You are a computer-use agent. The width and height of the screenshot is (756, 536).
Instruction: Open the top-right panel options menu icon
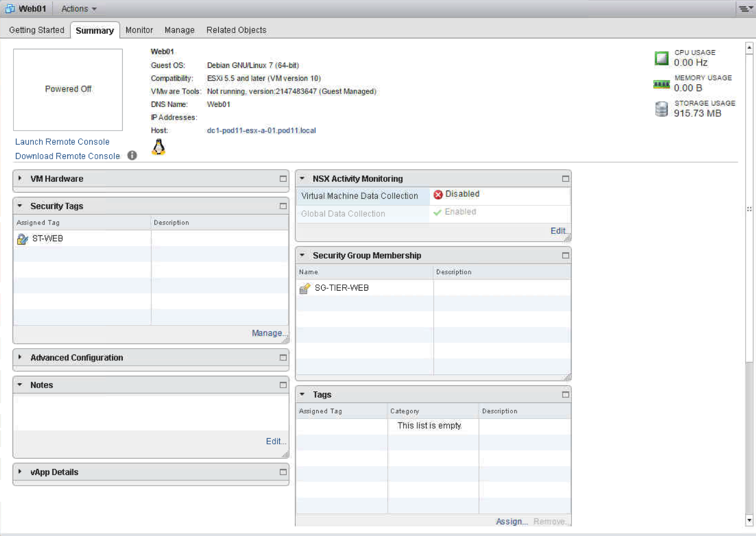click(x=745, y=9)
